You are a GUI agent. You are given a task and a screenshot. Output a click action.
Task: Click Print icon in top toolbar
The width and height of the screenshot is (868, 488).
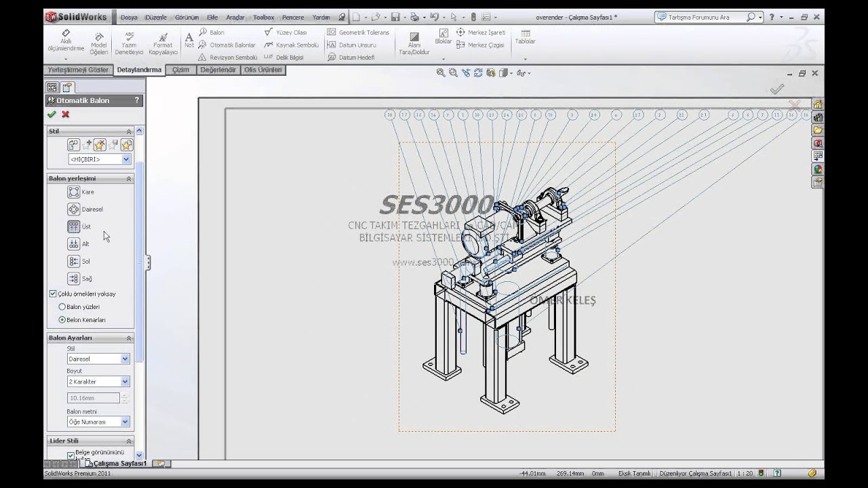tap(414, 17)
